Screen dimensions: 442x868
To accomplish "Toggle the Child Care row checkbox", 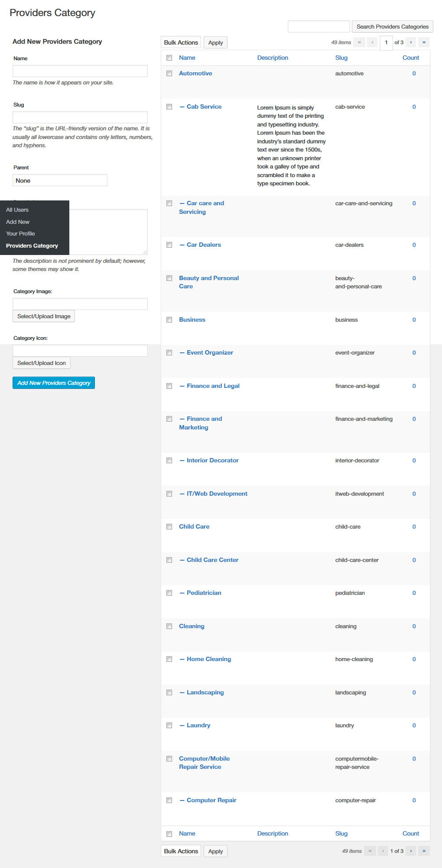I will (x=169, y=527).
